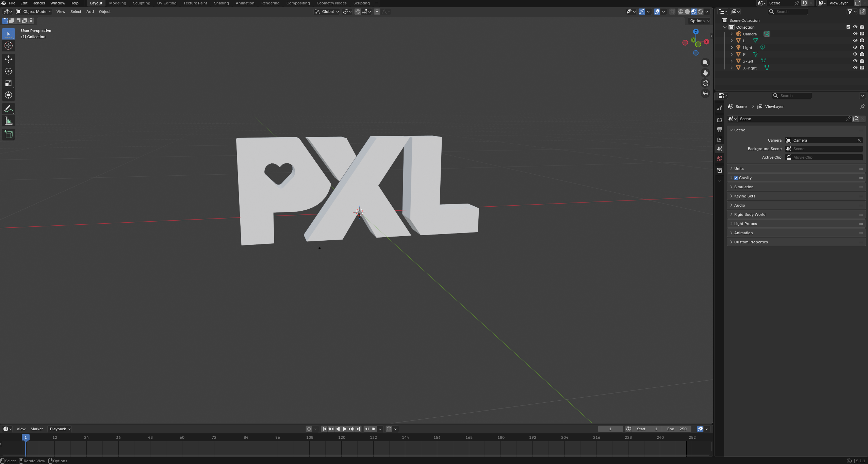This screenshot has width=868, height=464.
Task: Click the Pan view hand icon
Action: (x=705, y=73)
